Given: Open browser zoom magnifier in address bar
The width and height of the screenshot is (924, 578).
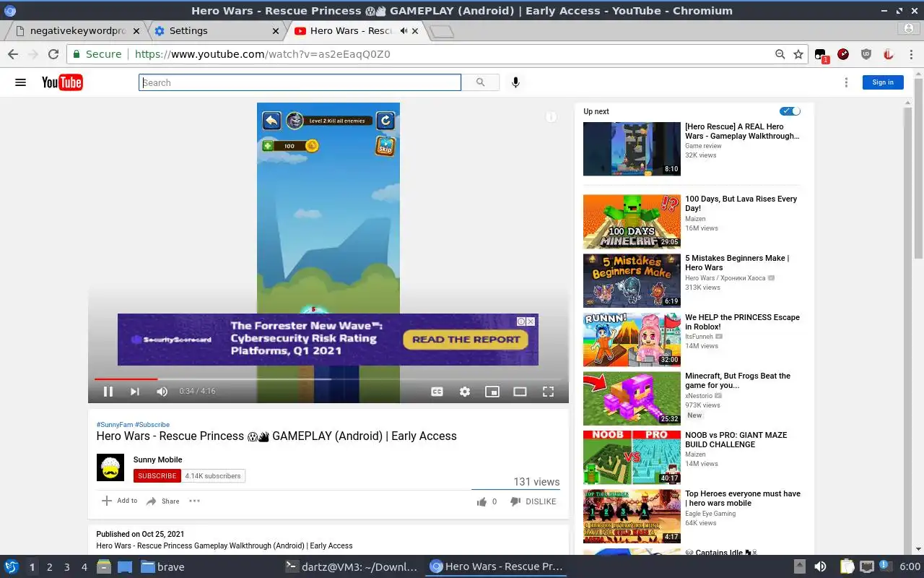Looking at the screenshot, I should [x=780, y=54].
